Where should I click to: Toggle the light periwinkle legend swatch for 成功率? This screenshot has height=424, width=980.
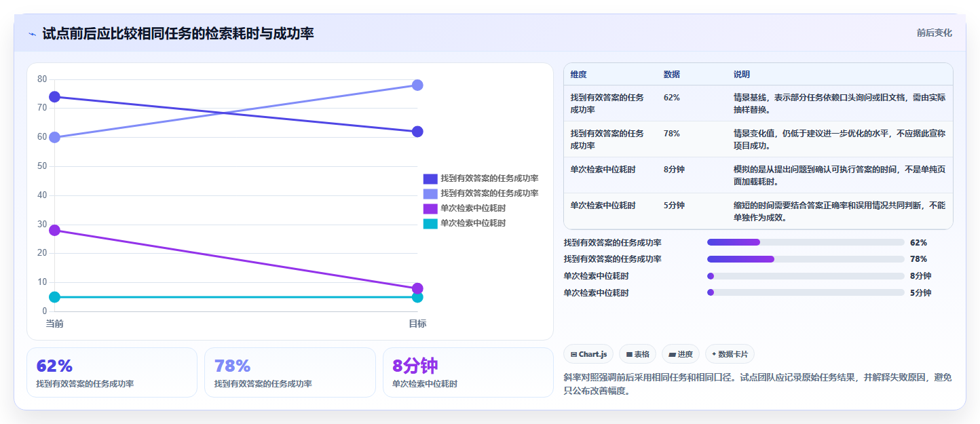tap(430, 193)
